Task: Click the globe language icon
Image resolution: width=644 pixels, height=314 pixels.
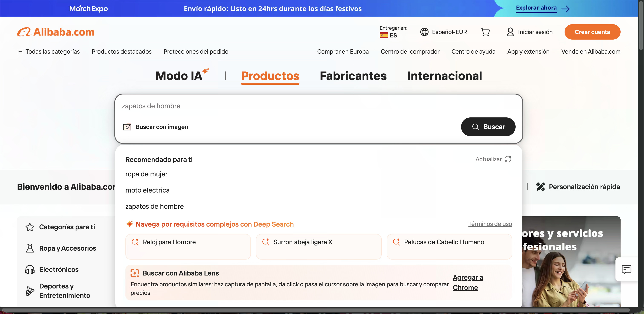Action: (424, 32)
